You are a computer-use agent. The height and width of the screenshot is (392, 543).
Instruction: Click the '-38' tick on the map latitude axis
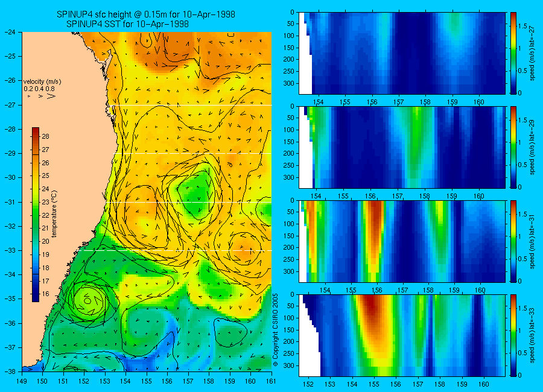coord(10,371)
